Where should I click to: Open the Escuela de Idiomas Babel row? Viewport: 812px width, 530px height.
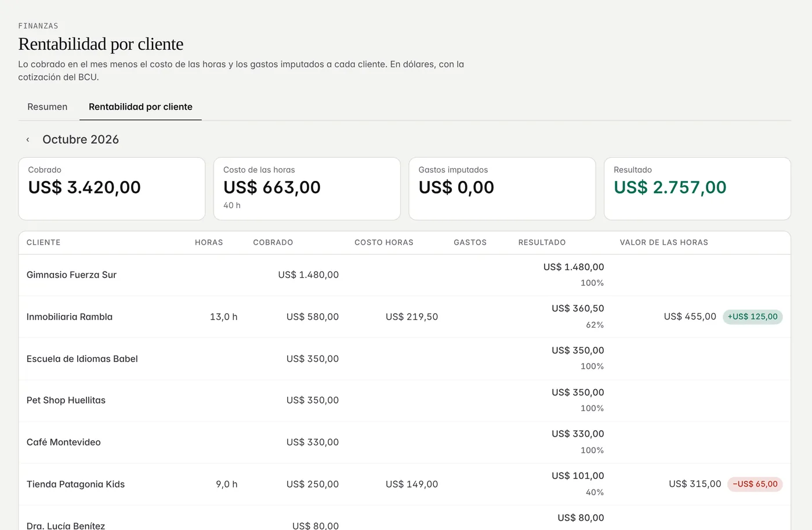[x=404, y=359]
